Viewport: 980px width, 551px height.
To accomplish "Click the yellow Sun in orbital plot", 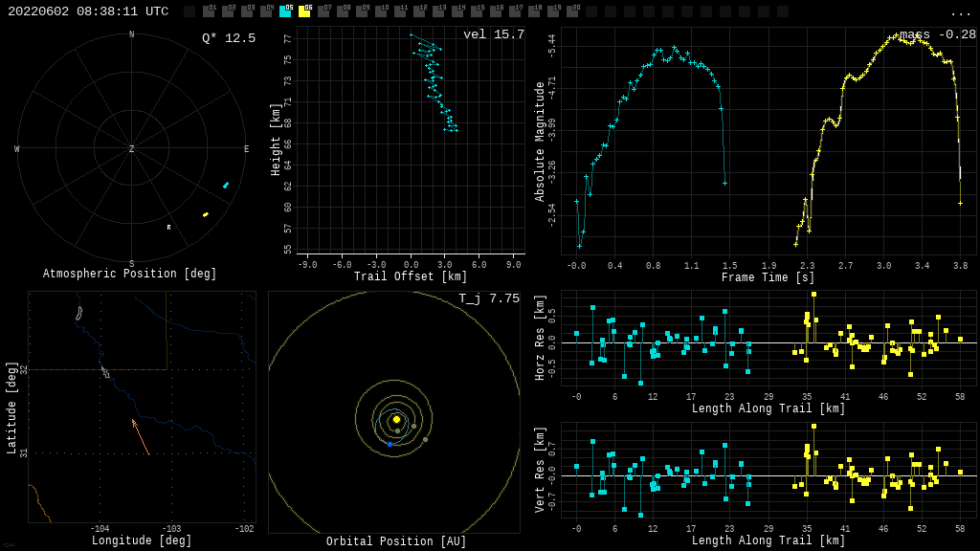I will (x=396, y=419).
